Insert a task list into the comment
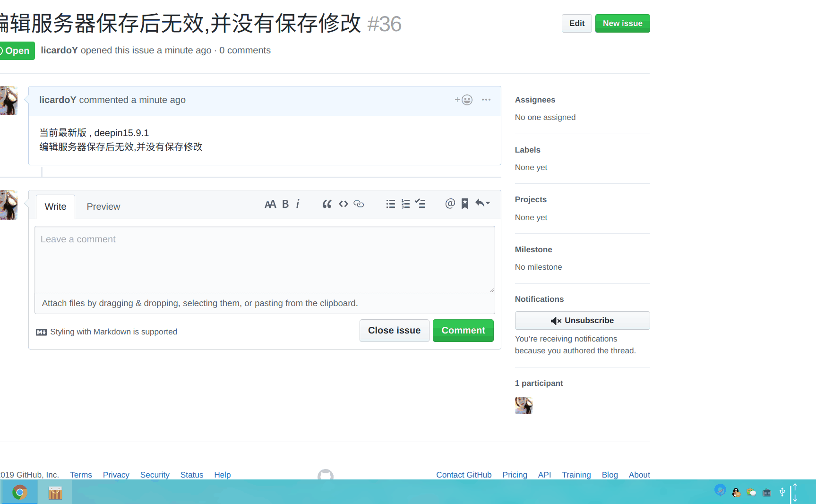This screenshot has height=504, width=816. [x=421, y=204]
